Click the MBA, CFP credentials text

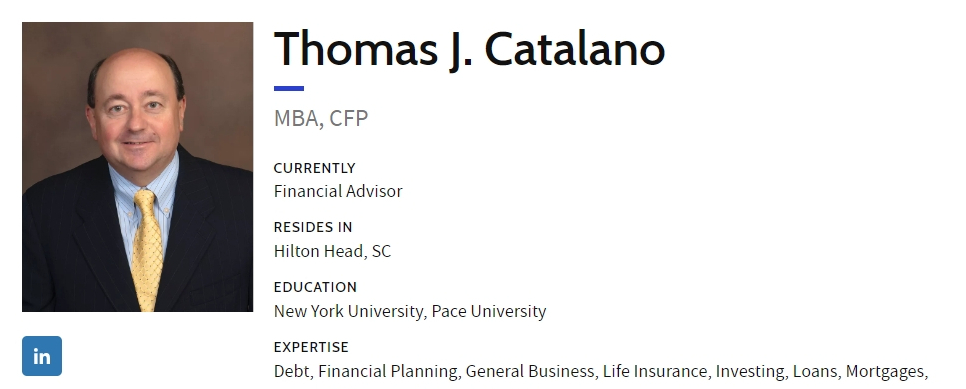pyautogui.click(x=320, y=118)
